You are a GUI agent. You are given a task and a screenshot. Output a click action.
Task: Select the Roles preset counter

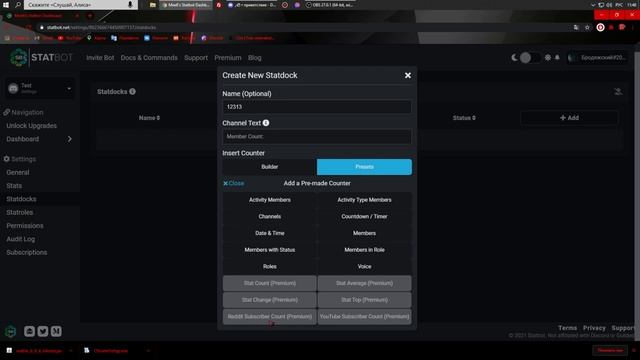[x=269, y=267]
